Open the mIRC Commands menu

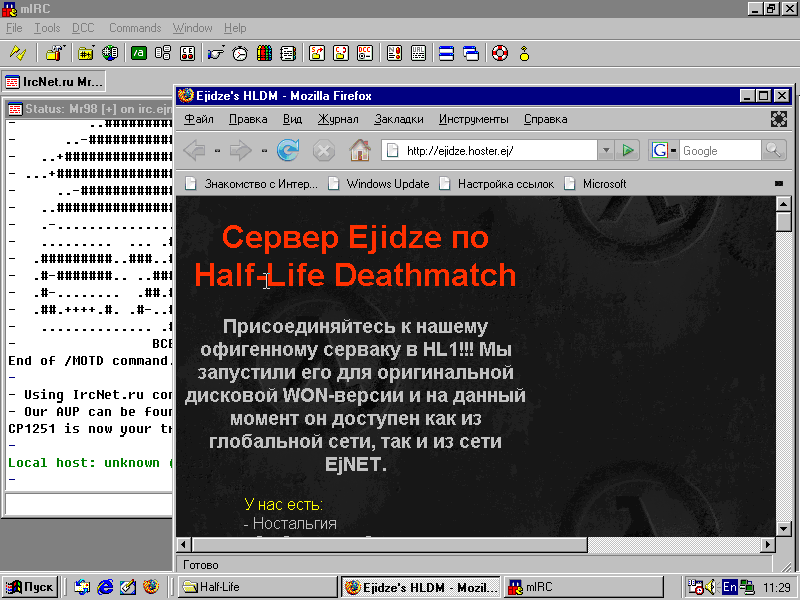tap(135, 28)
